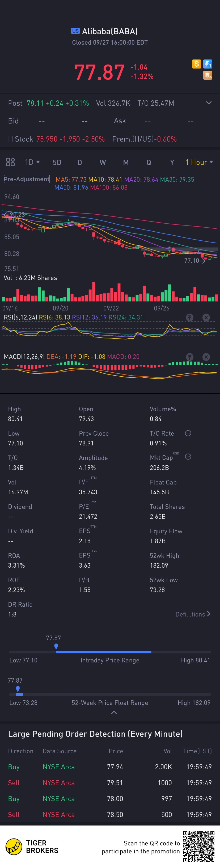Pin the MACD indicator to top
Viewport: 220px width, 868px height.
190,357
